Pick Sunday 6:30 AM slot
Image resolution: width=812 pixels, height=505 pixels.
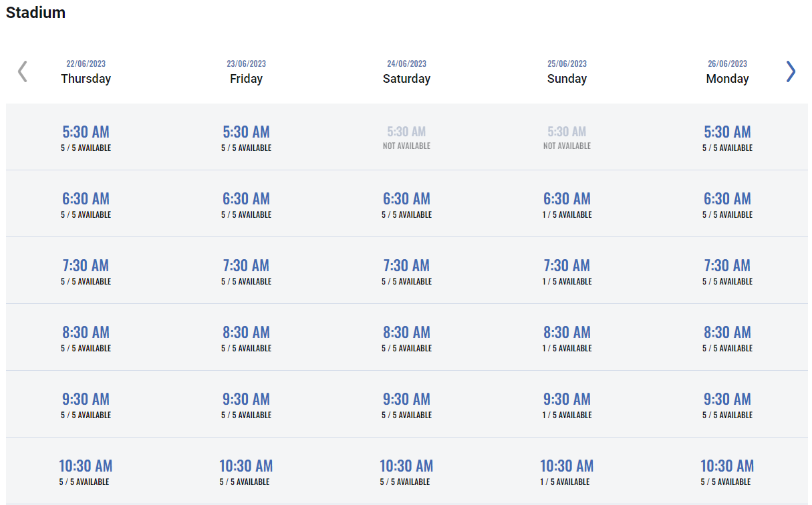point(567,203)
